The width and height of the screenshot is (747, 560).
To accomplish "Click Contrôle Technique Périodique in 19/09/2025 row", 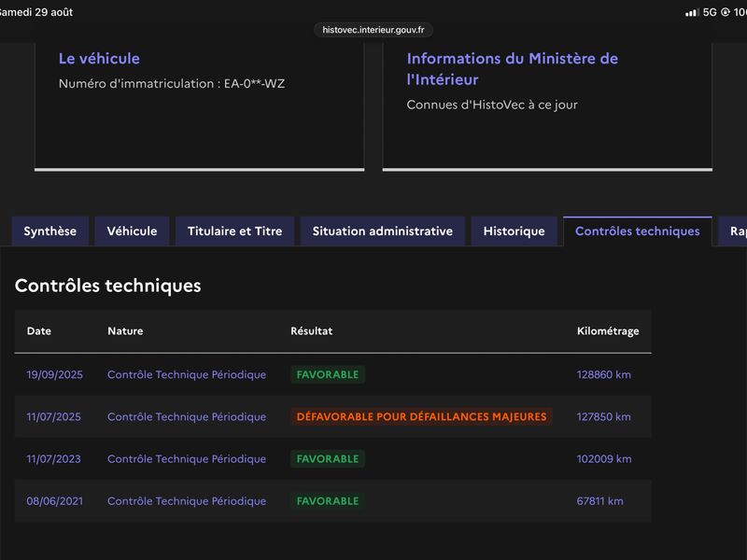I will click(187, 375).
